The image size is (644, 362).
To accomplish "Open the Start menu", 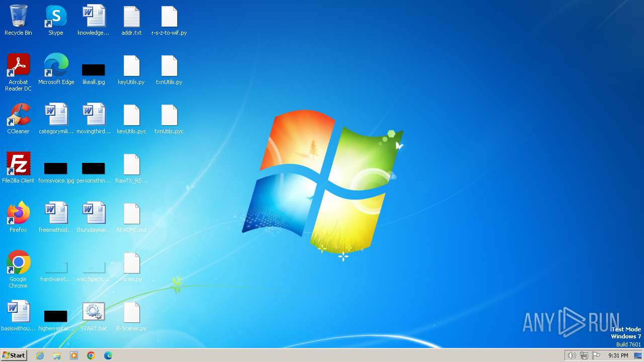I will [x=14, y=355].
